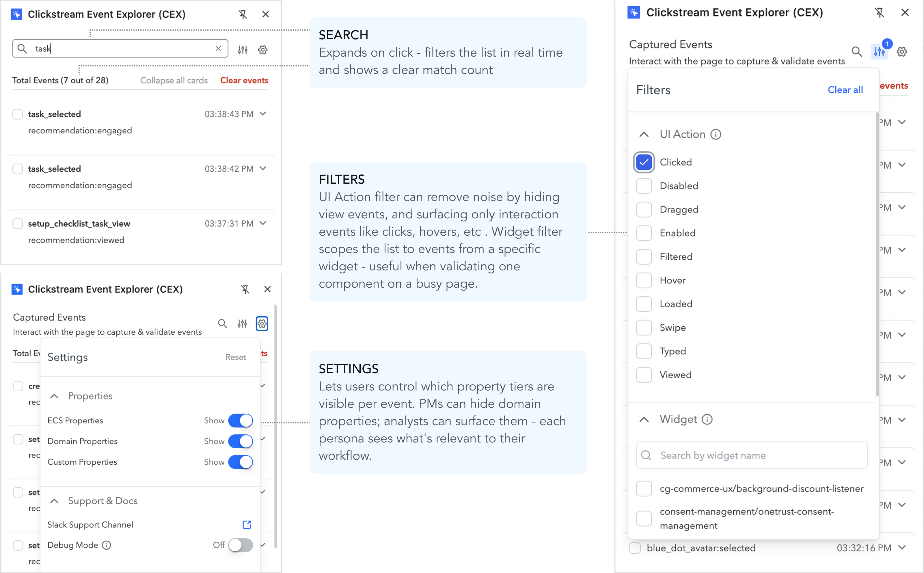Expand blue_dot_avatar:selected event row
This screenshot has height=573, width=924.
tap(902, 548)
